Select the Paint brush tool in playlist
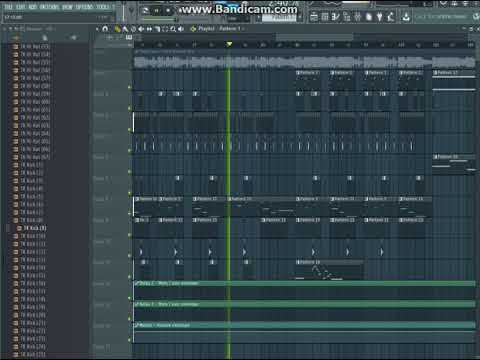 tap(125, 29)
